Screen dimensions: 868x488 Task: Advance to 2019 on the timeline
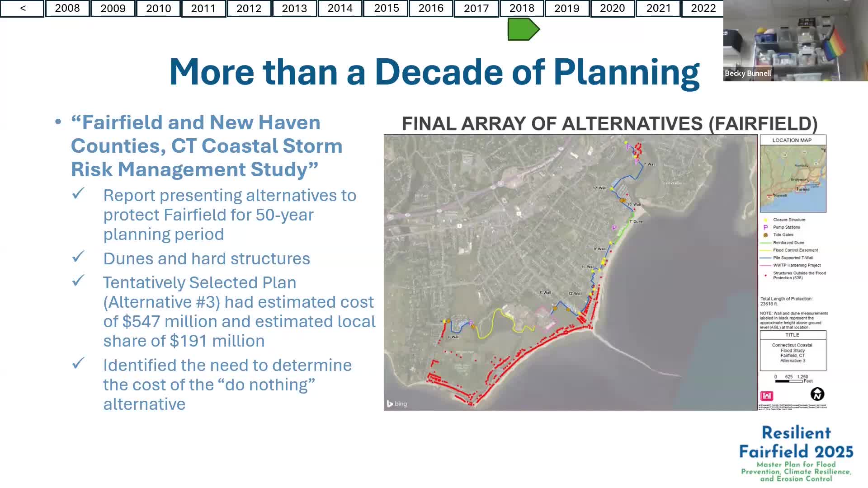pyautogui.click(x=567, y=8)
